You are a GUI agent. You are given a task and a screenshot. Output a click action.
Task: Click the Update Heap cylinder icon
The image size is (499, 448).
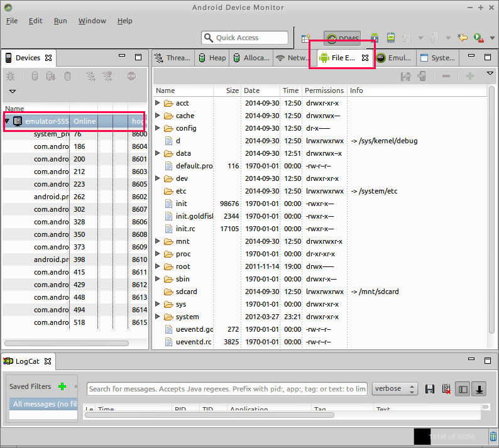(35, 77)
